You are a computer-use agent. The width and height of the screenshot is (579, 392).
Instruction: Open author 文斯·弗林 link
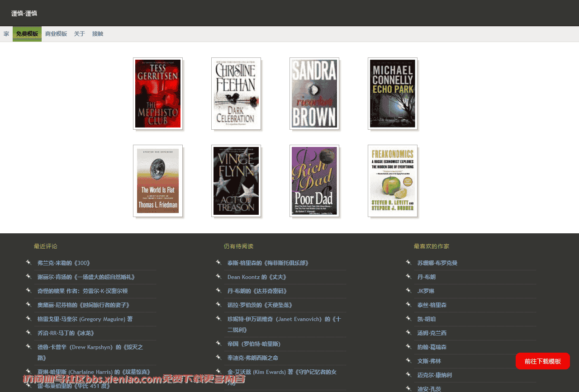[429, 361]
